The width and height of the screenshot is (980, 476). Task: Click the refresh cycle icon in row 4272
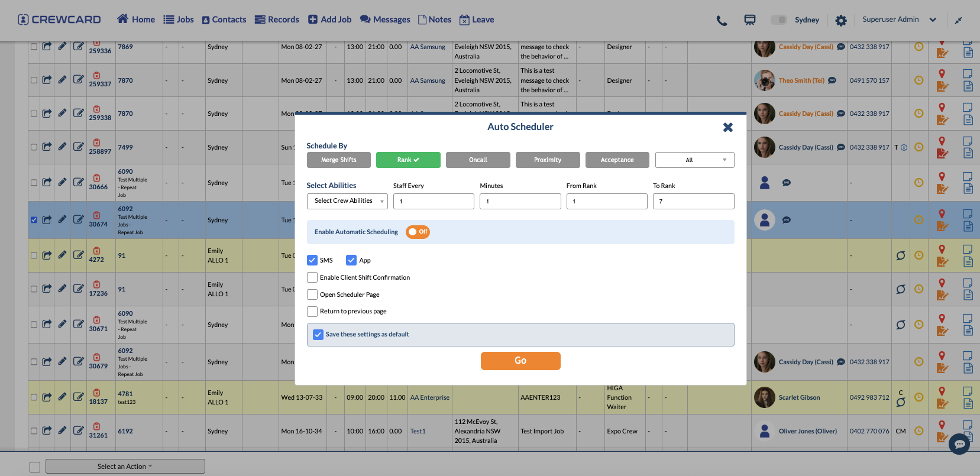point(901,255)
